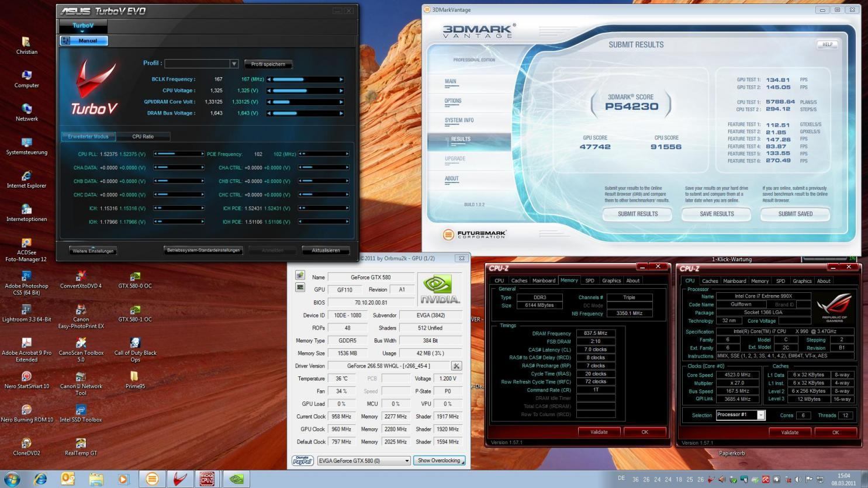Select ABOUT in 3DMark Vantage menu
The width and height of the screenshot is (868, 488).
452,179
